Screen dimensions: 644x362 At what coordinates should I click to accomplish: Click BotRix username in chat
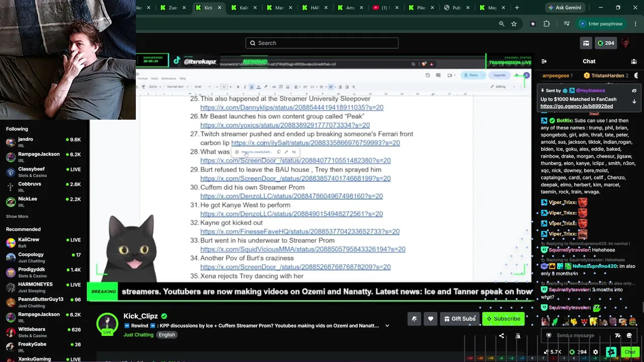point(565,121)
